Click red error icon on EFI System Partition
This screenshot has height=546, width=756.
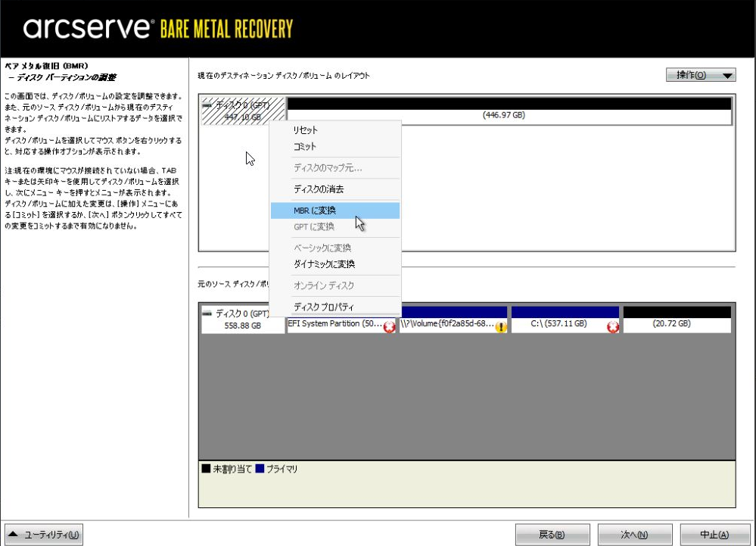tap(390, 327)
